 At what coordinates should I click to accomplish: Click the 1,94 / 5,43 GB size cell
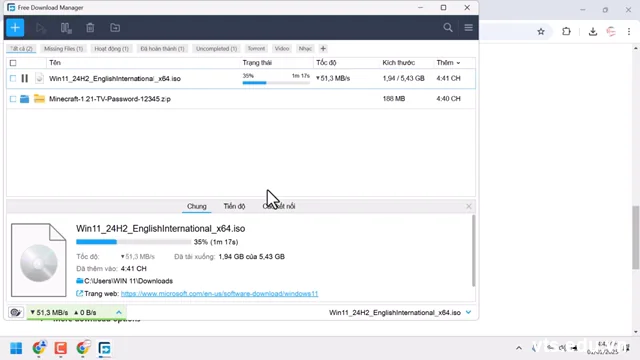tap(403, 78)
